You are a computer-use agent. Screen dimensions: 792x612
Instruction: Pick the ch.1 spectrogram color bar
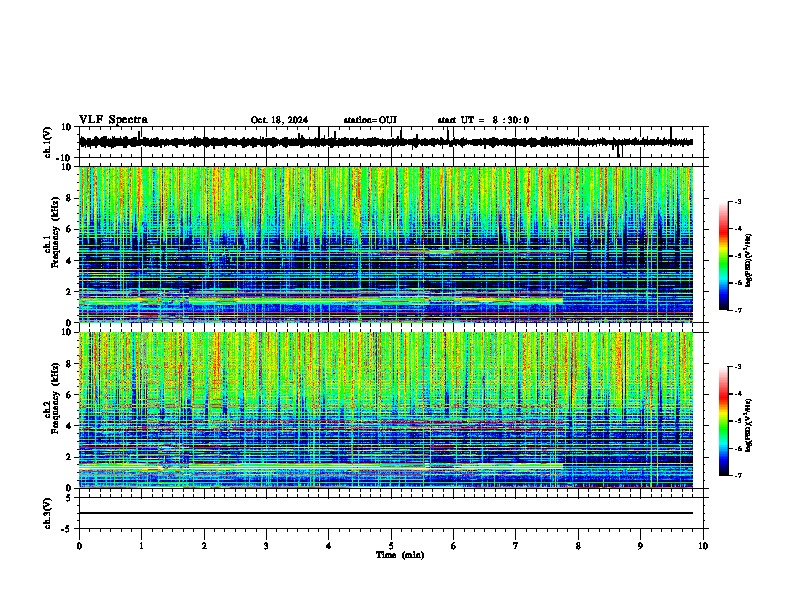724,256
